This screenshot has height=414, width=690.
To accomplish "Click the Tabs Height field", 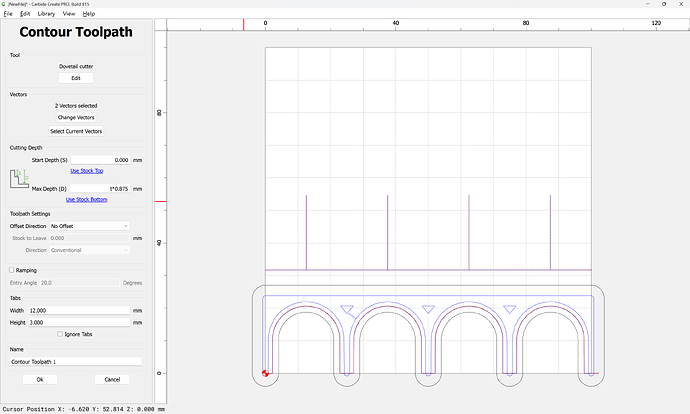I will coord(79,322).
